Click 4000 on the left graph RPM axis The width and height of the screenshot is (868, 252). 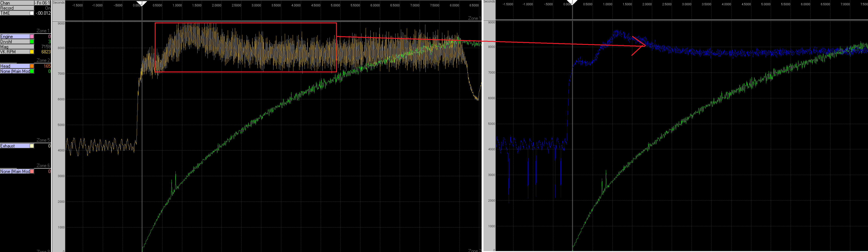coord(61,150)
